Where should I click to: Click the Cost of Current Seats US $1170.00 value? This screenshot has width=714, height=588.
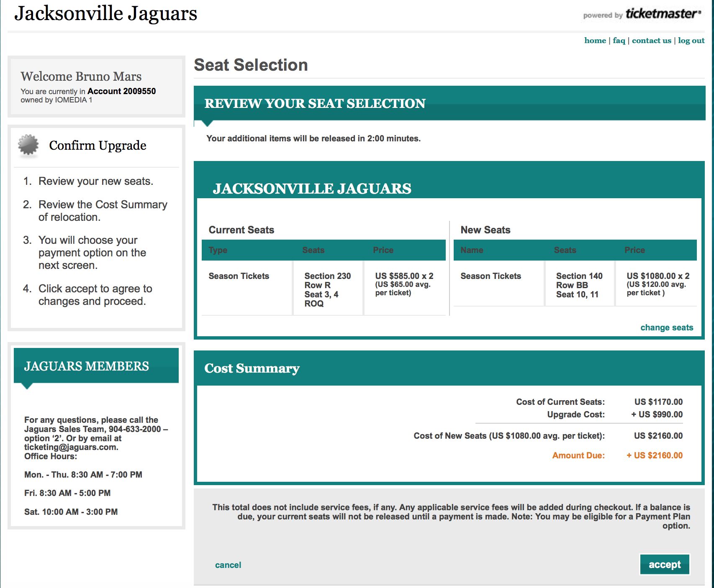click(x=658, y=402)
